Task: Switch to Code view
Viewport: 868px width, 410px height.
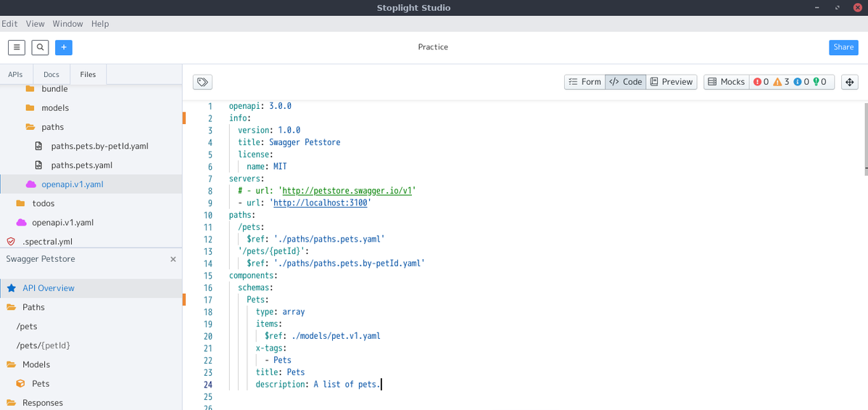Action: pyautogui.click(x=626, y=82)
